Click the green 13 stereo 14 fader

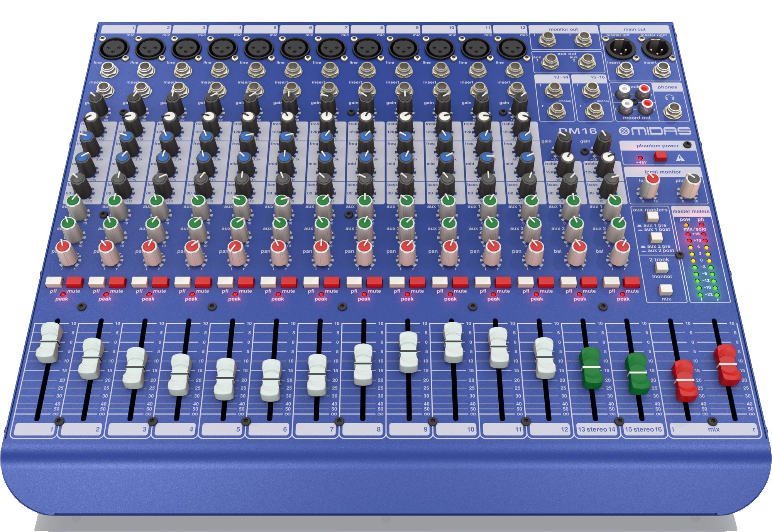coord(591,367)
